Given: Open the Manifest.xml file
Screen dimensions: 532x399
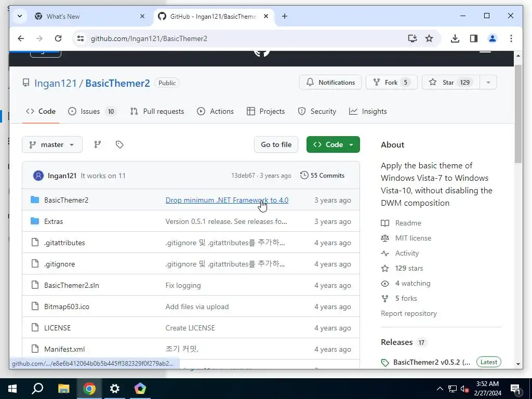Looking at the screenshot, I should [64, 349].
